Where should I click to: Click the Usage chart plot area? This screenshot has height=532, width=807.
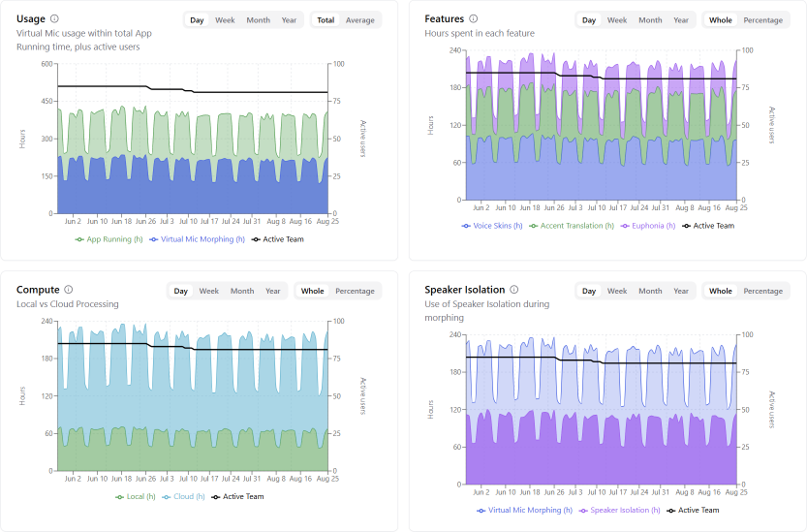coord(193,139)
